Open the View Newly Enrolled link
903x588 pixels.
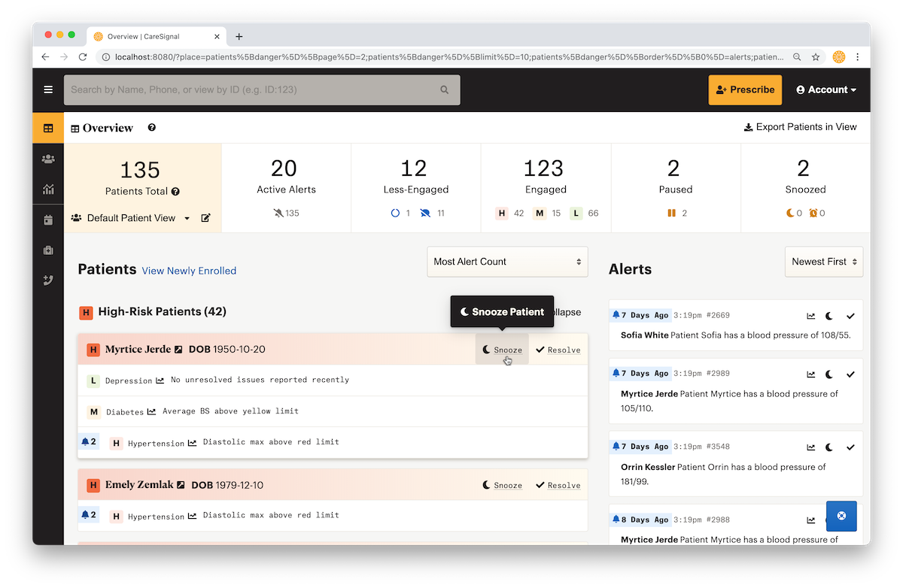pyautogui.click(x=189, y=271)
